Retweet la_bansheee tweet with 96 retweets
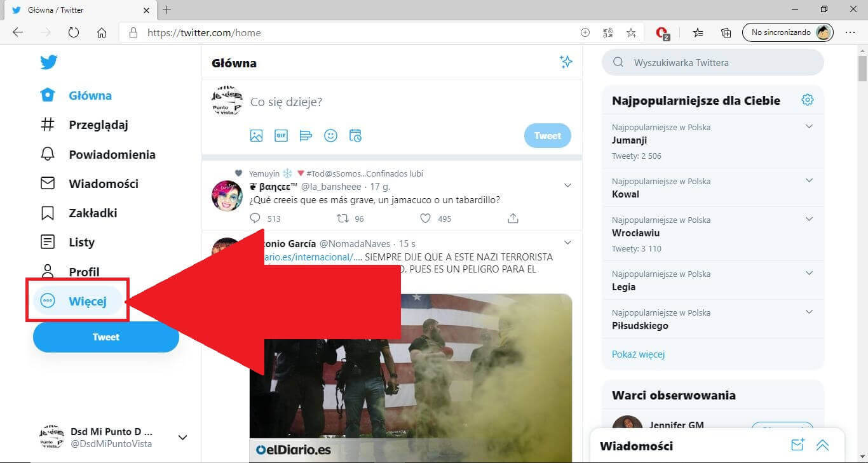The width and height of the screenshot is (868, 463). coord(342,218)
